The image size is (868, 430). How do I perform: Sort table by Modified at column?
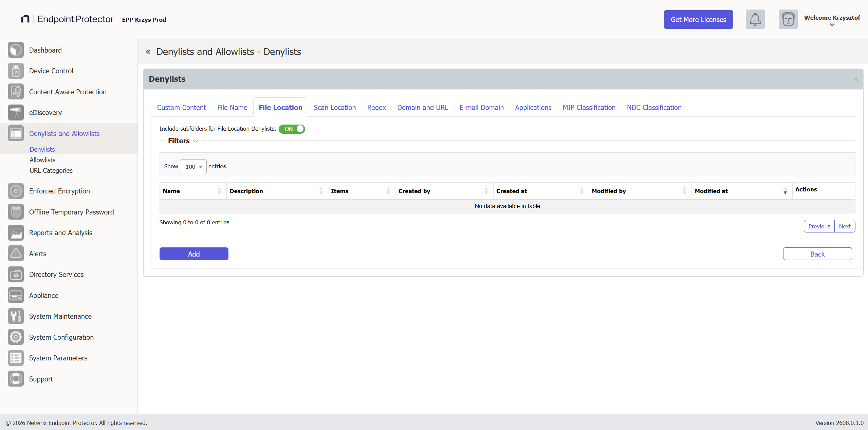click(741, 191)
